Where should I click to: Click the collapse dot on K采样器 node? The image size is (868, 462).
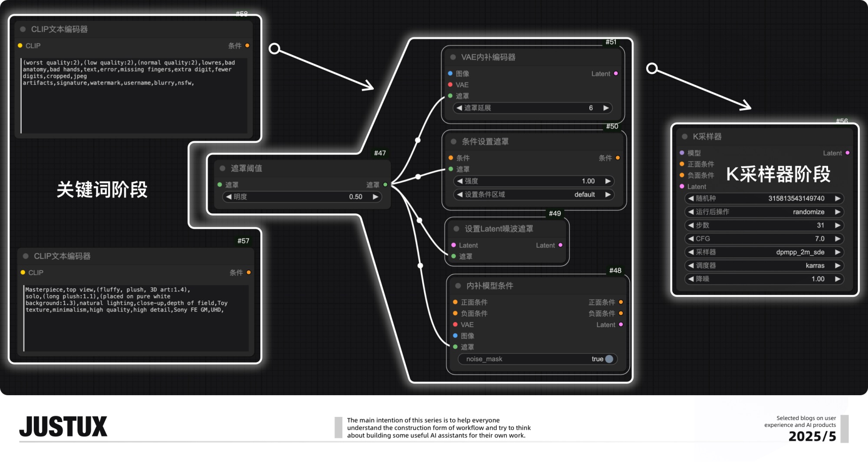(x=684, y=137)
